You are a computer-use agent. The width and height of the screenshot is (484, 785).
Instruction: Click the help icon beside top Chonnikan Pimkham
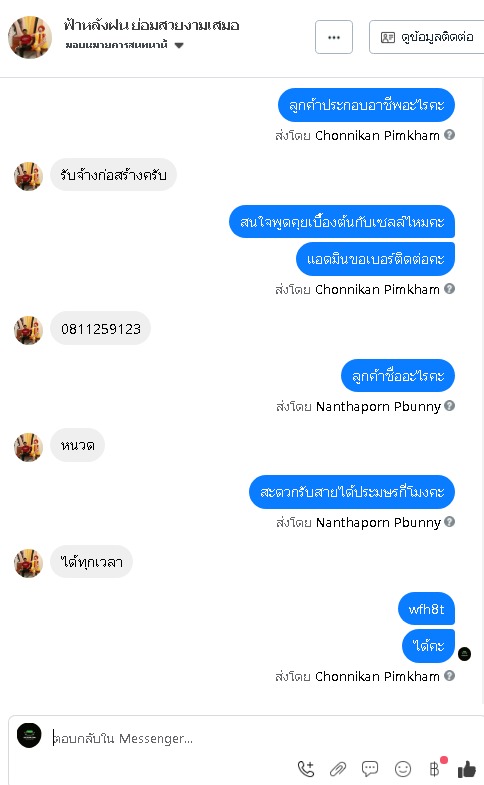click(449, 135)
